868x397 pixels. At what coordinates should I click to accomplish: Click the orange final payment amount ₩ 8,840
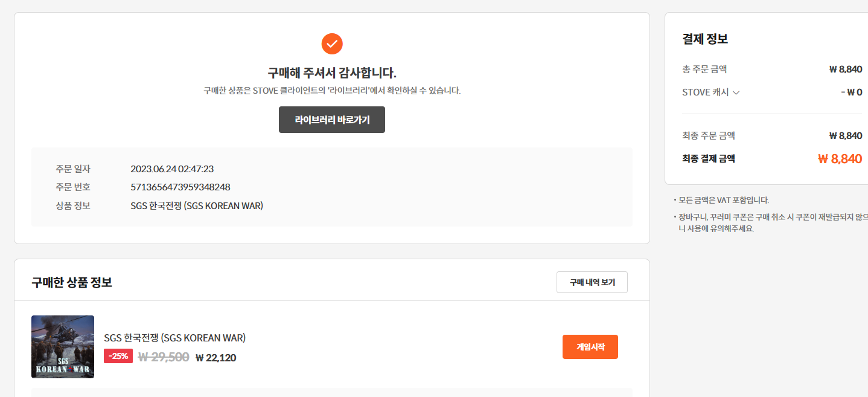(x=840, y=159)
